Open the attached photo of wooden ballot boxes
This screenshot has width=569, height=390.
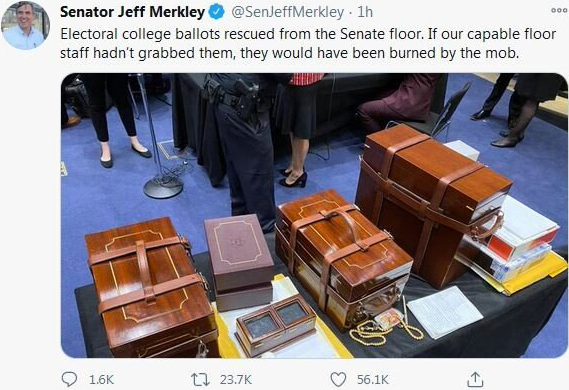[x=314, y=215]
